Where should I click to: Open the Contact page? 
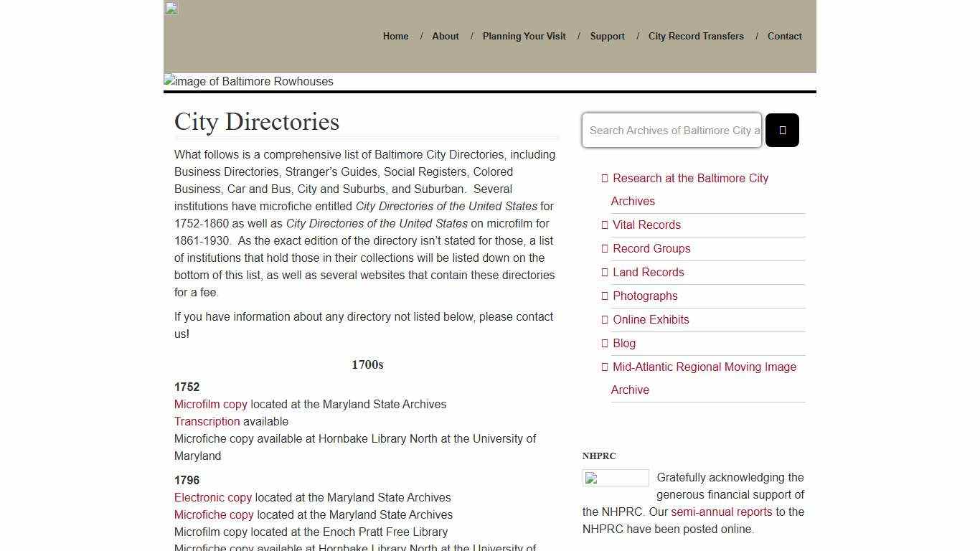pyautogui.click(x=784, y=36)
